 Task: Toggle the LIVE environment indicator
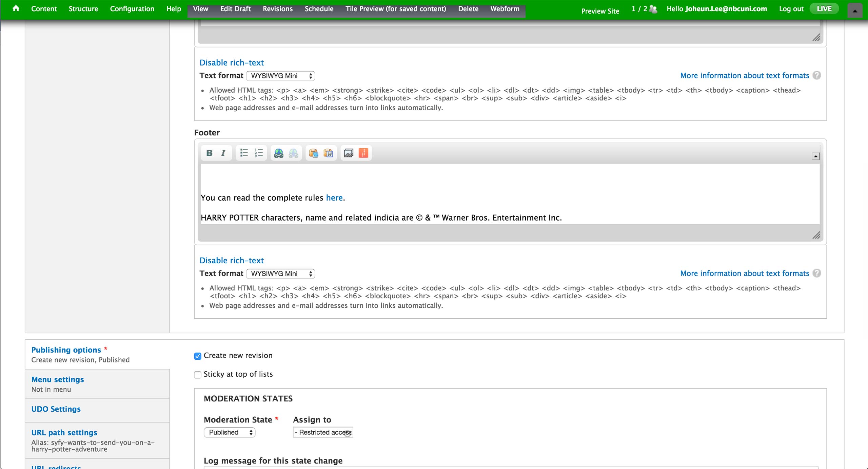(x=824, y=9)
